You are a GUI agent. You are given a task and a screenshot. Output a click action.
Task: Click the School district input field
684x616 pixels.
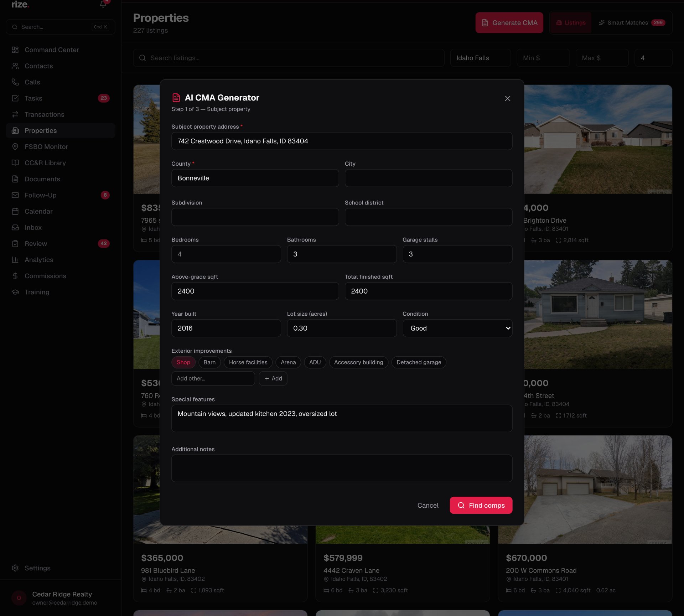pyautogui.click(x=429, y=217)
